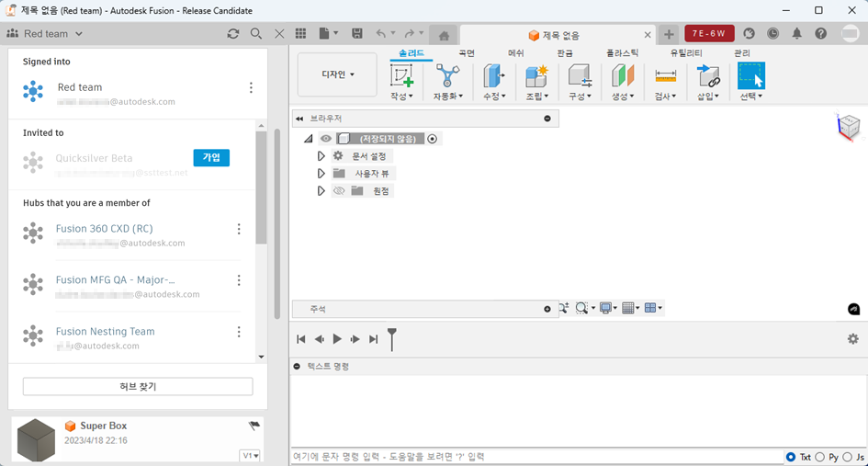Open the help question mark menu
The height and width of the screenshot is (466, 868).
click(x=820, y=34)
